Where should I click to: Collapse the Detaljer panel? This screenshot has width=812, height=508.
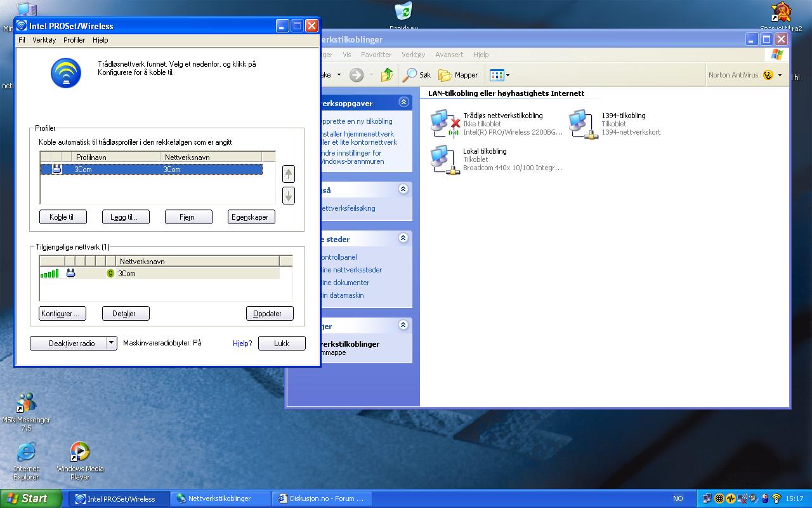pyautogui.click(x=403, y=325)
